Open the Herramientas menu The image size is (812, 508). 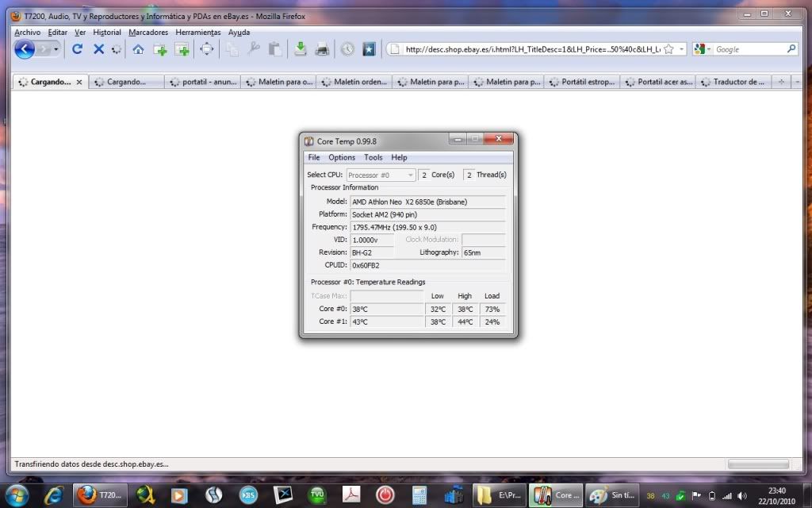[197, 32]
